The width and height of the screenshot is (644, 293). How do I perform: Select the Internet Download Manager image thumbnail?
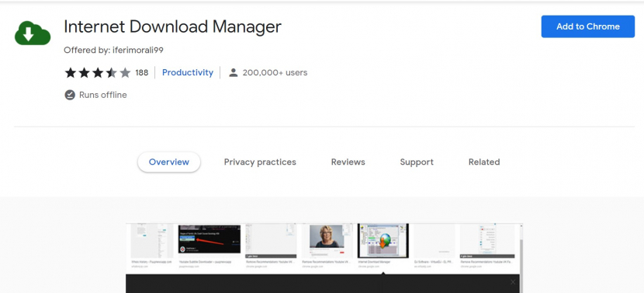click(x=383, y=241)
